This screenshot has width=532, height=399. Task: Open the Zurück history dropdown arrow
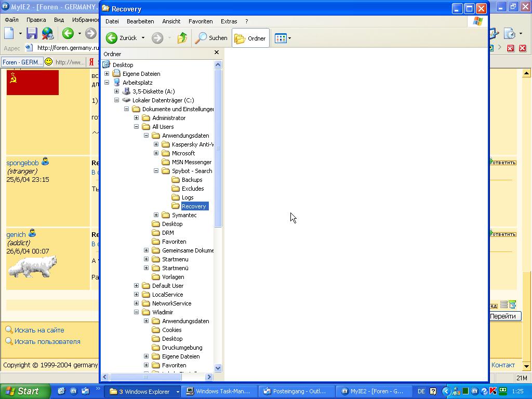tap(143, 38)
